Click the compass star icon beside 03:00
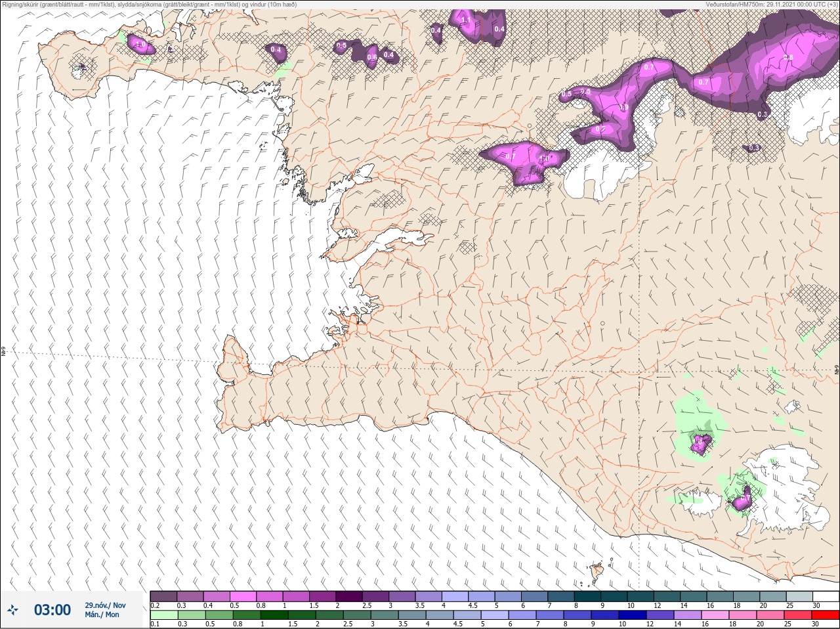 click(13, 610)
